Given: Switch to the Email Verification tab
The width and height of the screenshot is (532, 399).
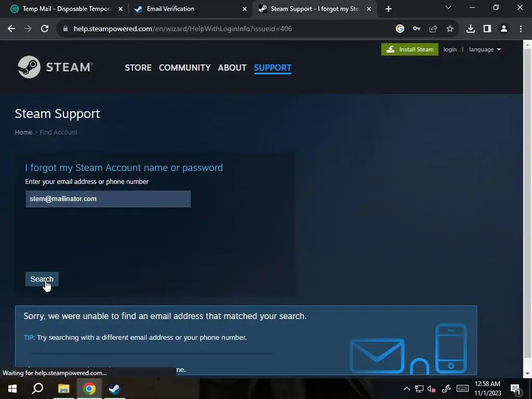Looking at the screenshot, I should (190, 9).
